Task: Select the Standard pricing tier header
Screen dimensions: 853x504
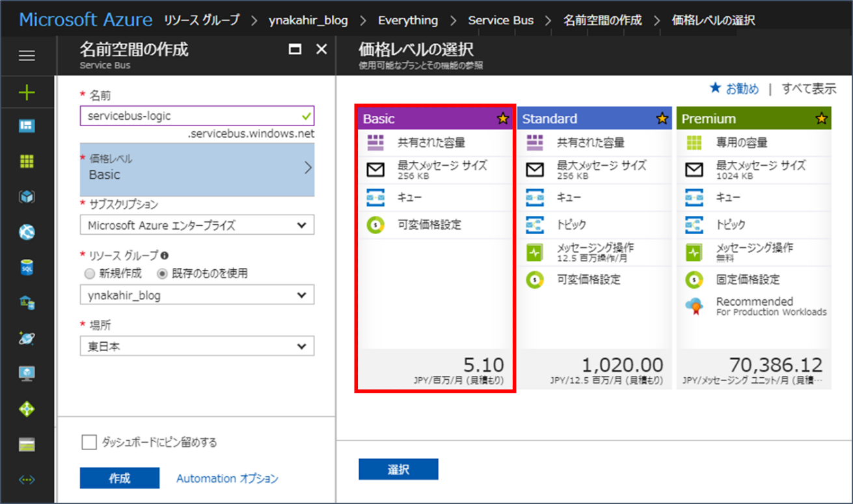Action: coord(595,118)
